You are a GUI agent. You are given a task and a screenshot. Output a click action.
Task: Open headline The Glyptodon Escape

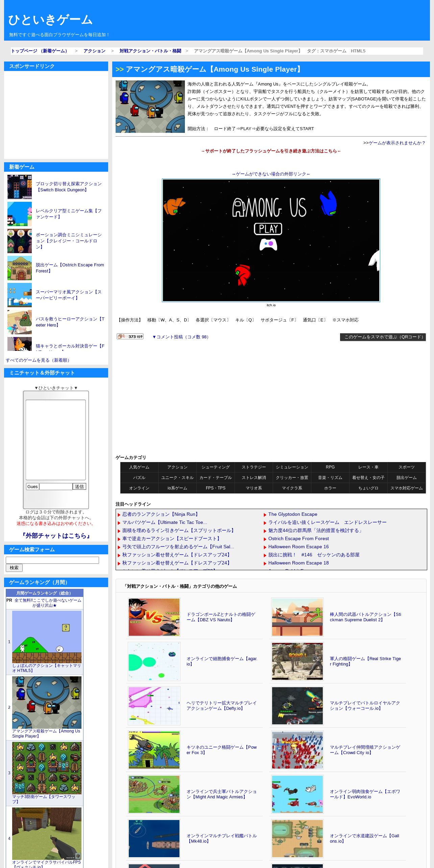pyautogui.click(x=293, y=514)
